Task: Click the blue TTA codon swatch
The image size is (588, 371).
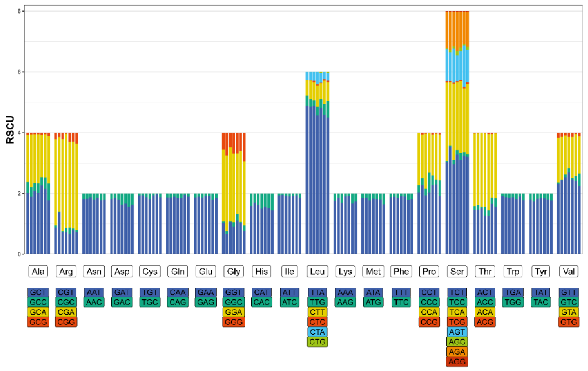Action: point(317,292)
